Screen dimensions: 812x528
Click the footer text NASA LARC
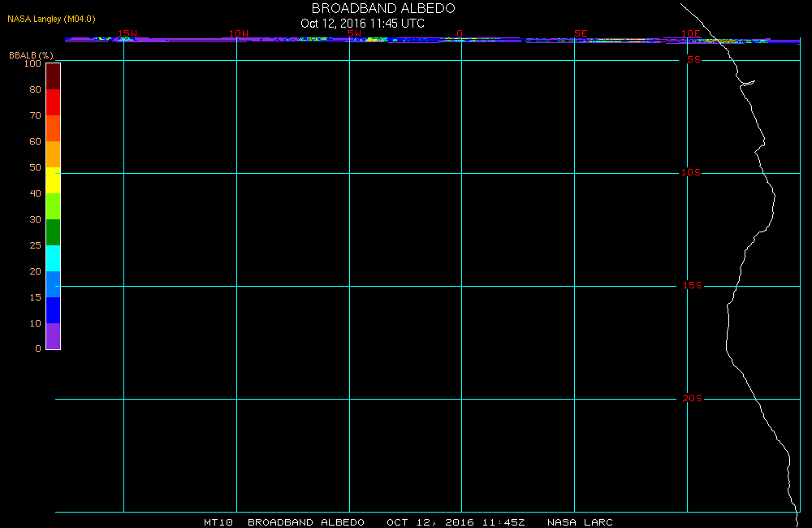(x=580, y=522)
